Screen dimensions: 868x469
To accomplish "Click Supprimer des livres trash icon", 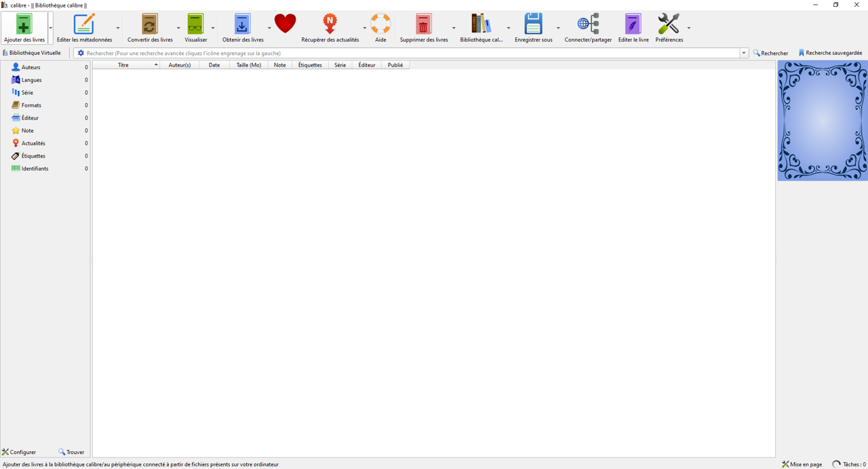I will pyautogui.click(x=423, y=25).
